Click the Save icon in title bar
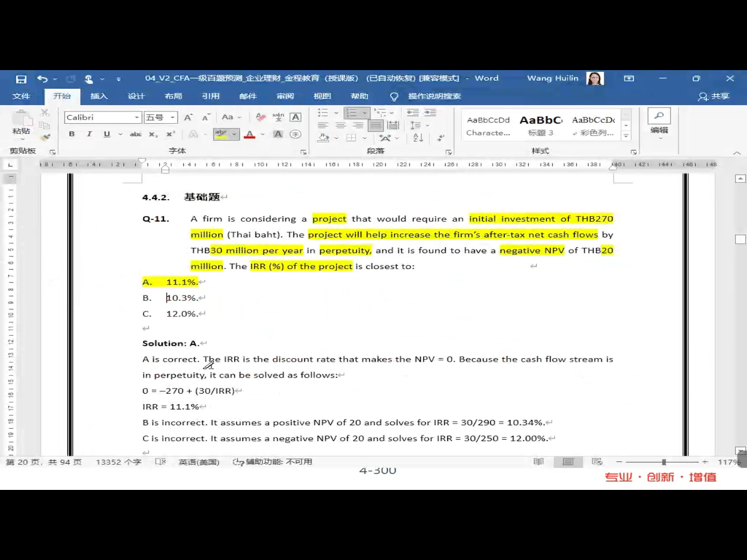The image size is (747, 560). [21, 79]
